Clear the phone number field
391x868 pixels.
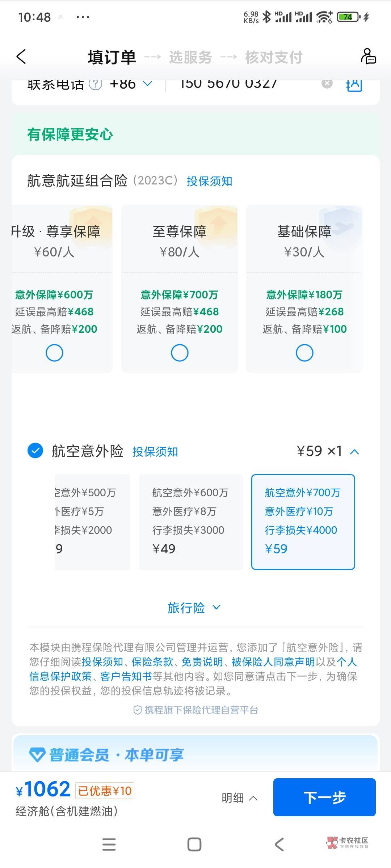327,84
